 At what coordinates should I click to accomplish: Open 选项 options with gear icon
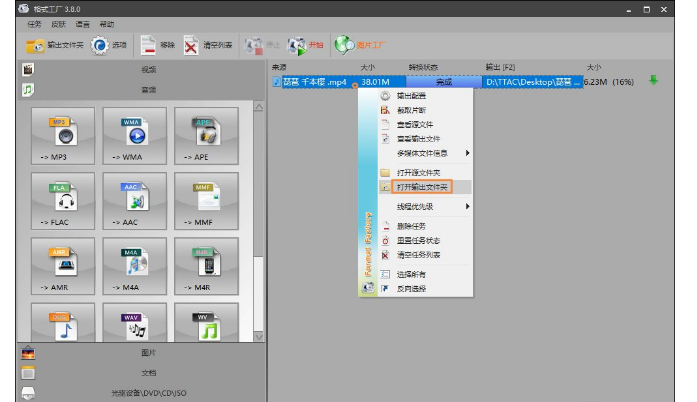tap(108, 45)
